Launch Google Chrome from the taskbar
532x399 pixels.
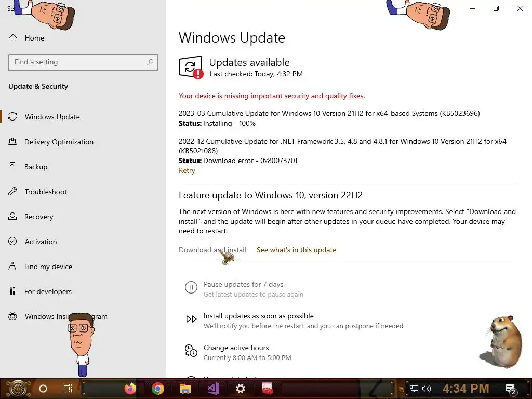(158, 389)
